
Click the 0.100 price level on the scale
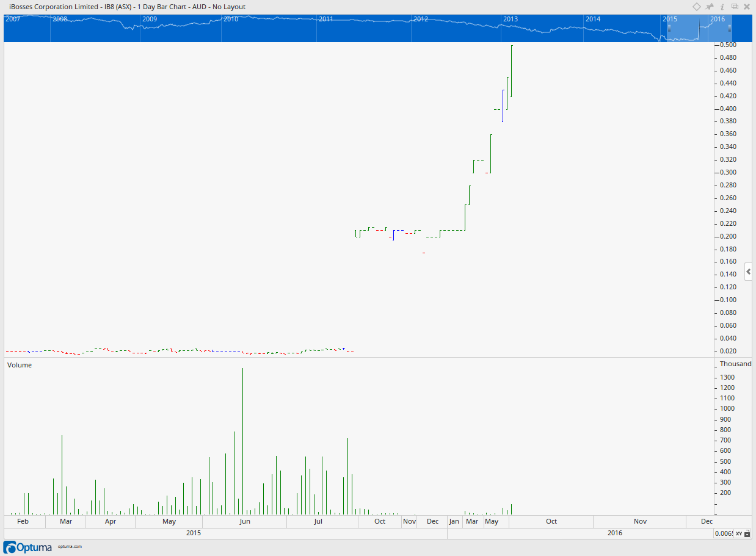point(727,300)
